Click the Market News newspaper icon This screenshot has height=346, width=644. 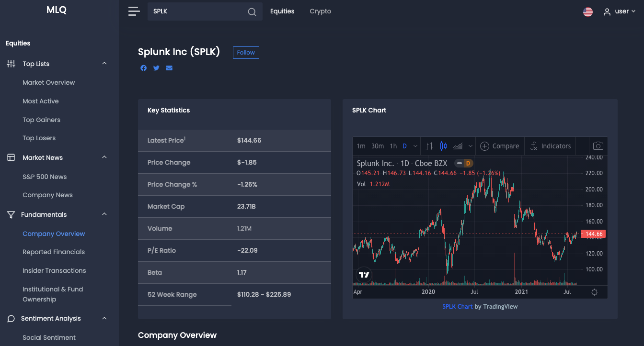point(11,157)
